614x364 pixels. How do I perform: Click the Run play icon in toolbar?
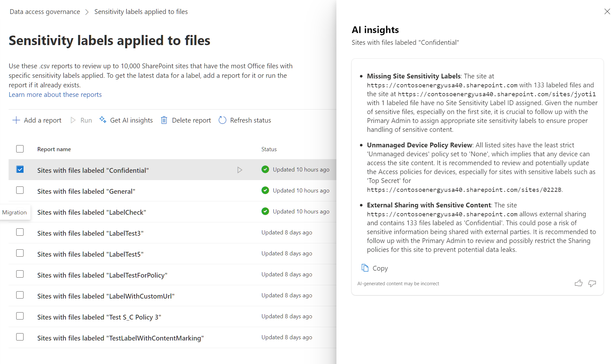(x=73, y=120)
